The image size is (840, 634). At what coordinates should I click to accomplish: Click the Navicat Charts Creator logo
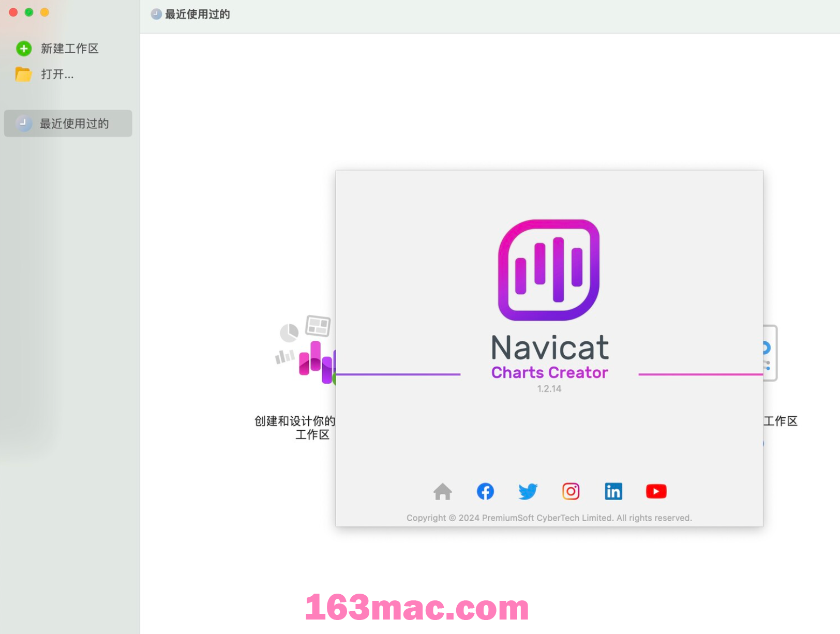[x=549, y=270]
